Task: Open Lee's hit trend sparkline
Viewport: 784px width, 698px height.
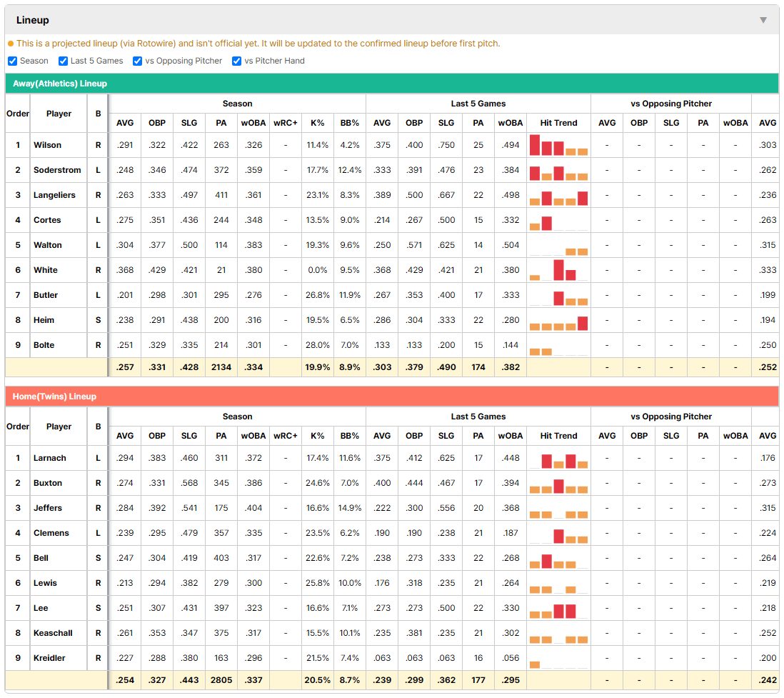Action: tap(558, 608)
